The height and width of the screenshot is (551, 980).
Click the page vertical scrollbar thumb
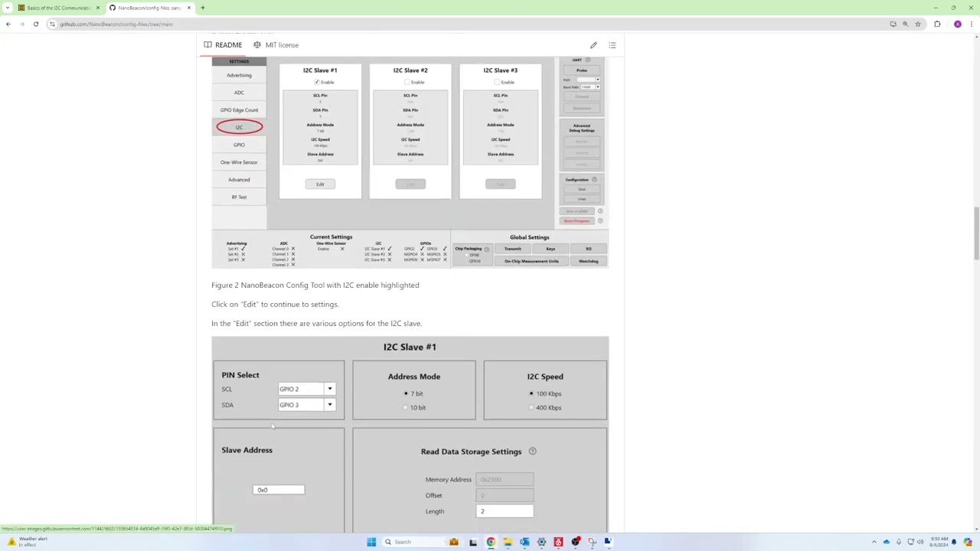[x=976, y=233]
